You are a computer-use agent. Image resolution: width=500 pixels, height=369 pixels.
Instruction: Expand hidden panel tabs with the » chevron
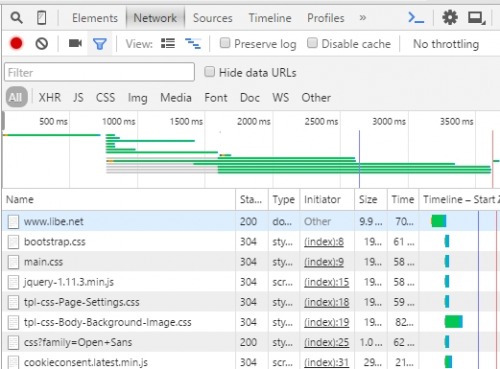point(363,18)
